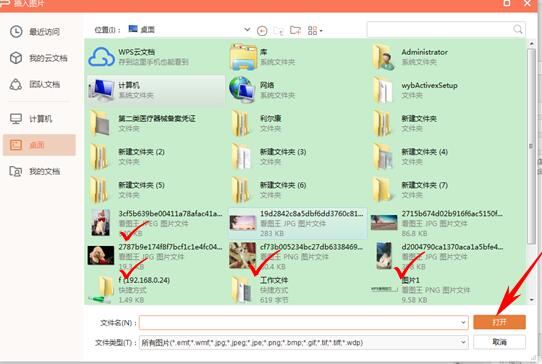Select the WPS云文档 cloud icon

coord(101,57)
